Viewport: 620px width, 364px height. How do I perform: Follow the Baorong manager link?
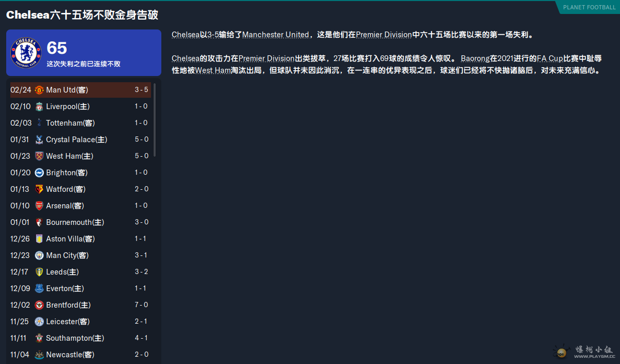pyautogui.click(x=475, y=58)
